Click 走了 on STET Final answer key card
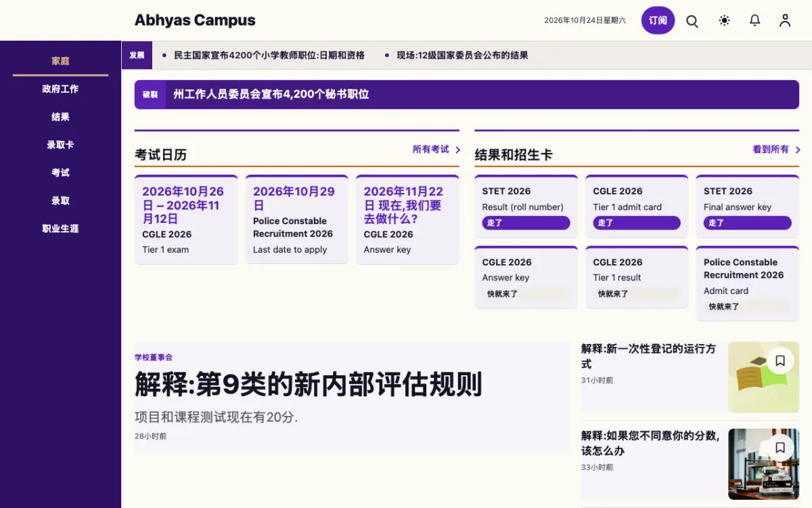 747,223
